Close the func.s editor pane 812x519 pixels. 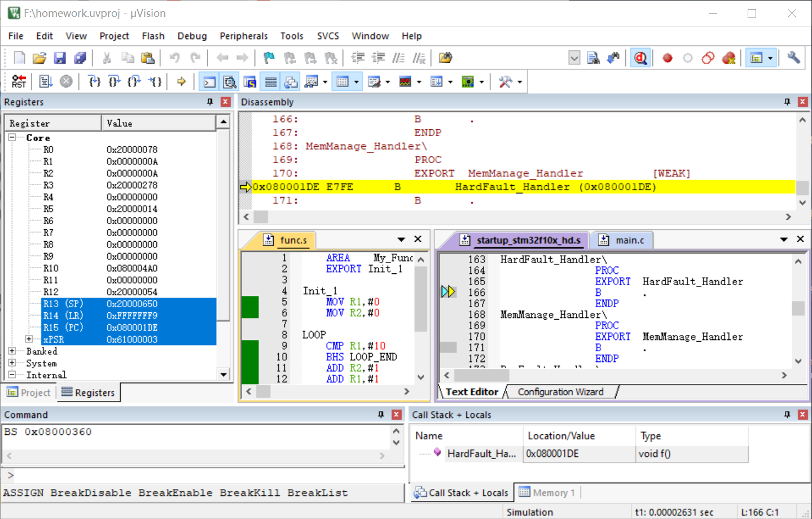point(418,239)
